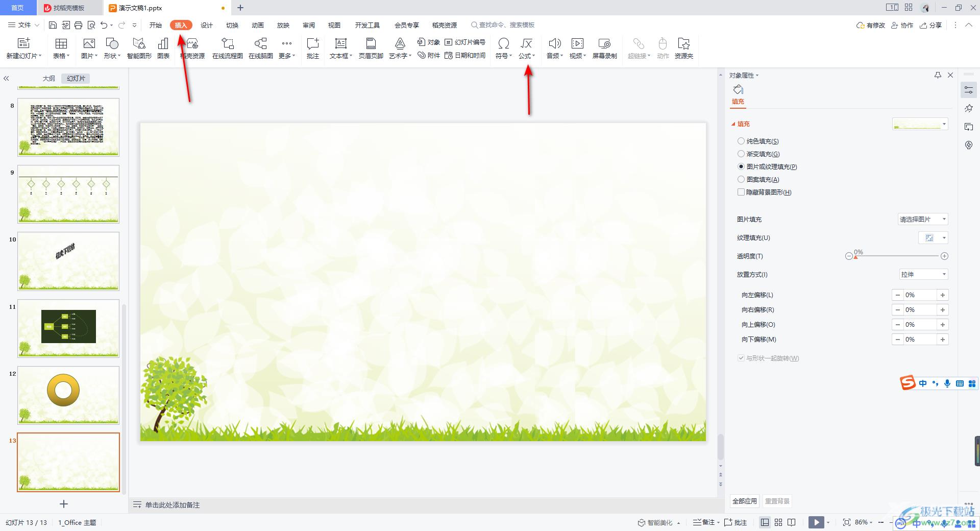Click the Undo arrow icon

pos(104,25)
